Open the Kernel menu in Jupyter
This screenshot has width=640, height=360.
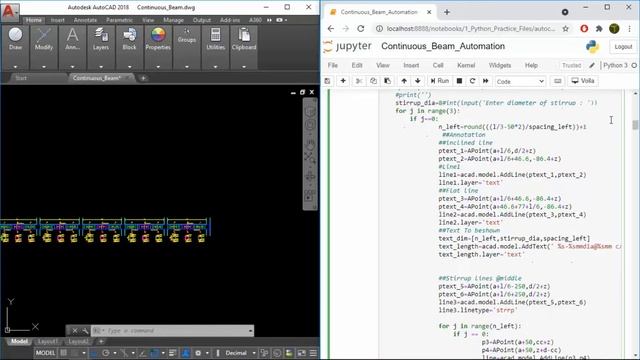pyautogui.click(x=466, y=65)
